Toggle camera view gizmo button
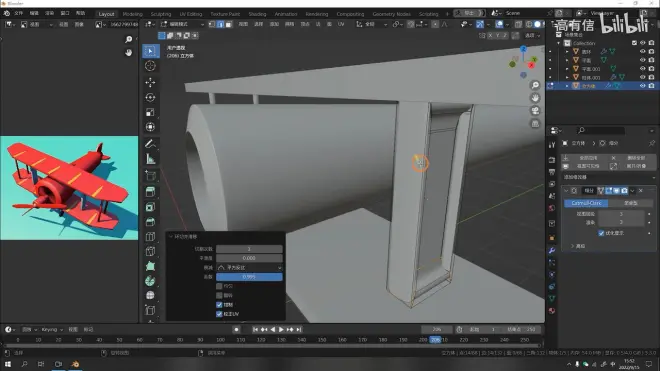The width and height of the screenshot is (660, 371). (x=535, y=110)
